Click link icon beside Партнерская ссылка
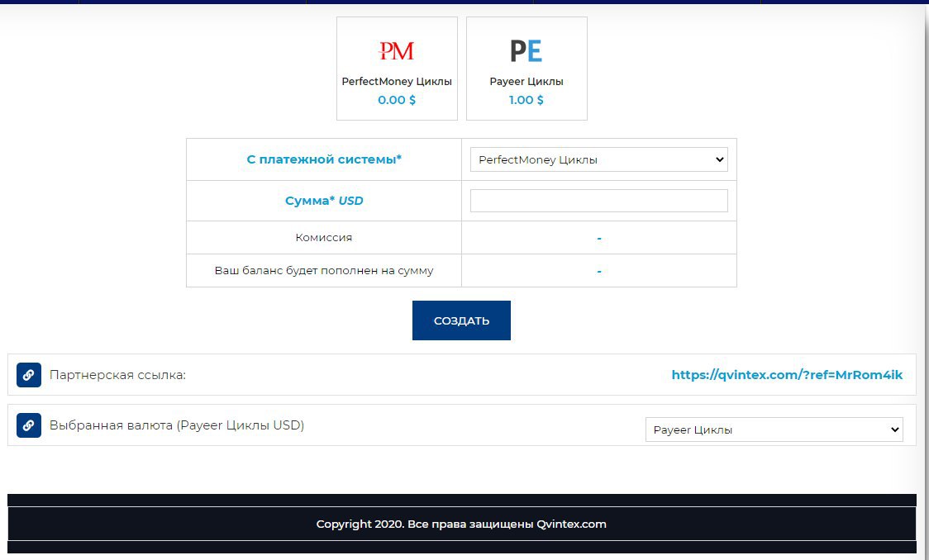The width and height of the screenshot is (929, 560). (x=28, y=375)
